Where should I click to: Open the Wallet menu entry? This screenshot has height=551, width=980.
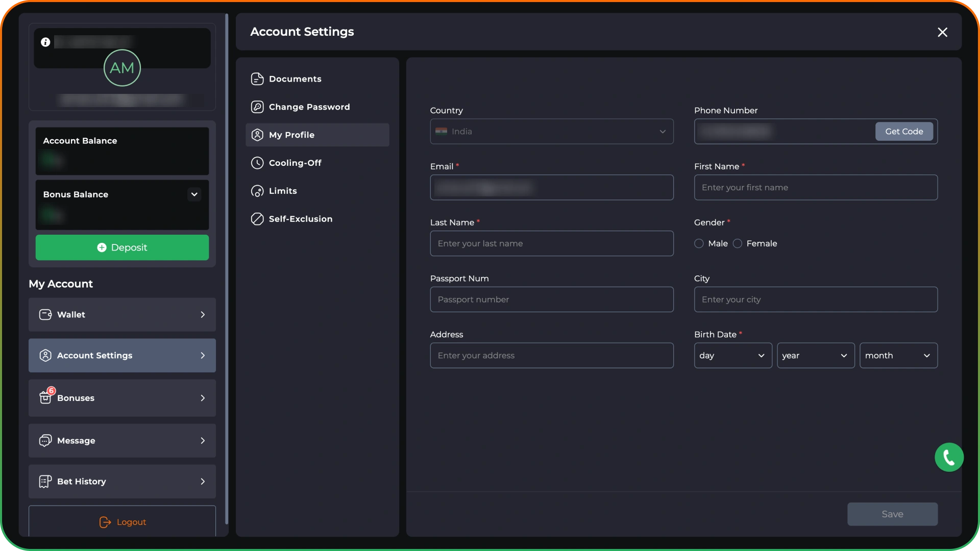pos(122,315)
